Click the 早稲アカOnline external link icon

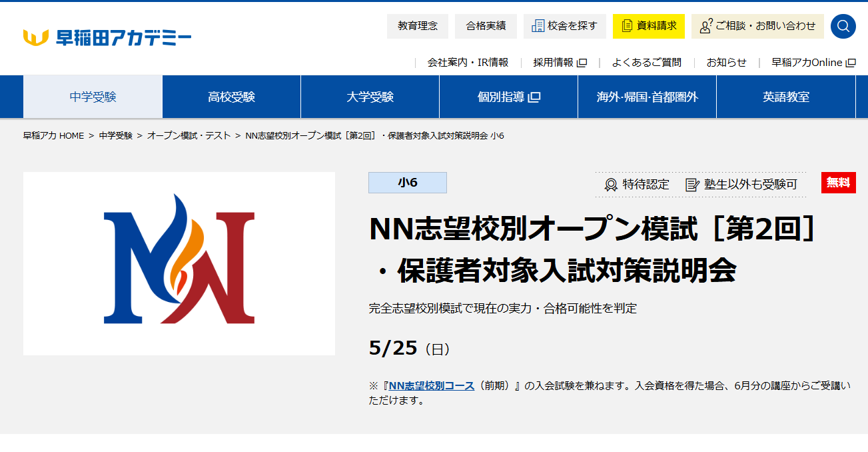(x=849, y=61)
